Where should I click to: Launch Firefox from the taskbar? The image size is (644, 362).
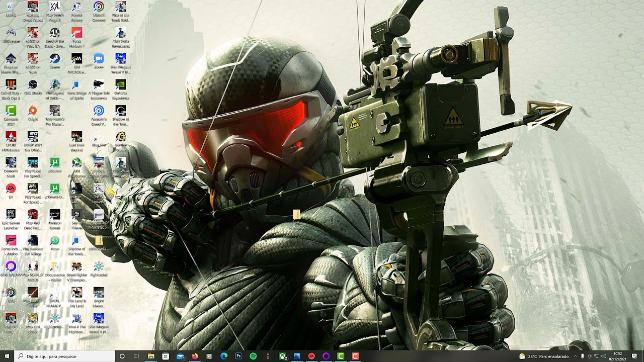coord(195,356)
